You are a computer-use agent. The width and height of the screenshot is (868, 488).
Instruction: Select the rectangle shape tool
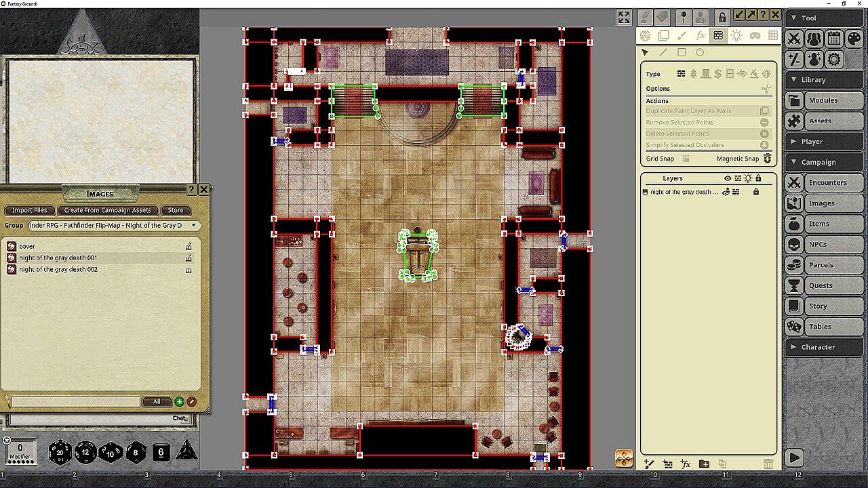682,52
